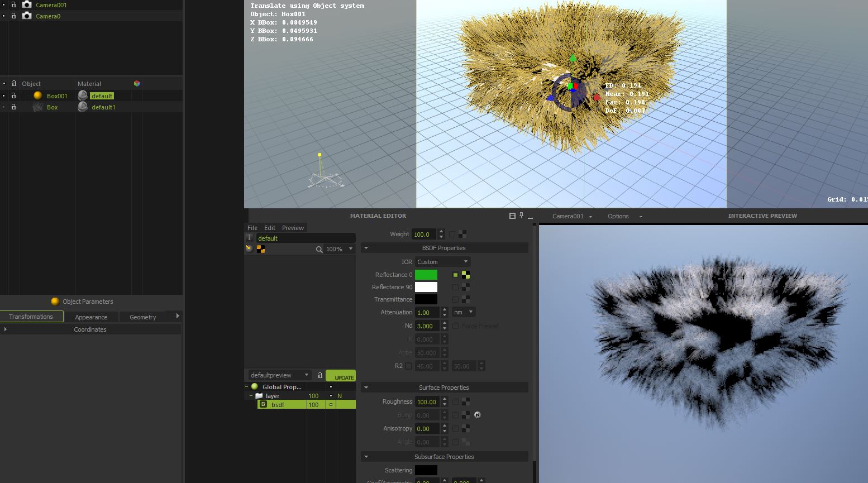Viewport: 868px width, 483px height.
Task: Click the lock icon in the Object header
Action: [14, 83]
